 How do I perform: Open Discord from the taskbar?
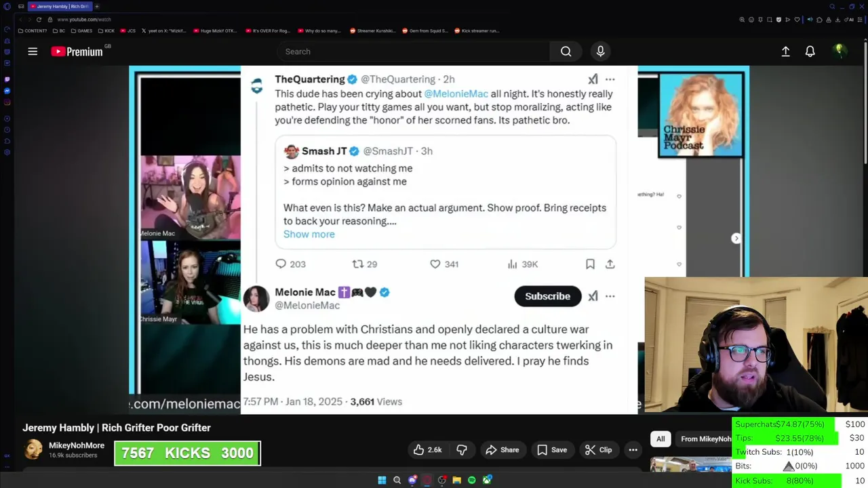412,480
